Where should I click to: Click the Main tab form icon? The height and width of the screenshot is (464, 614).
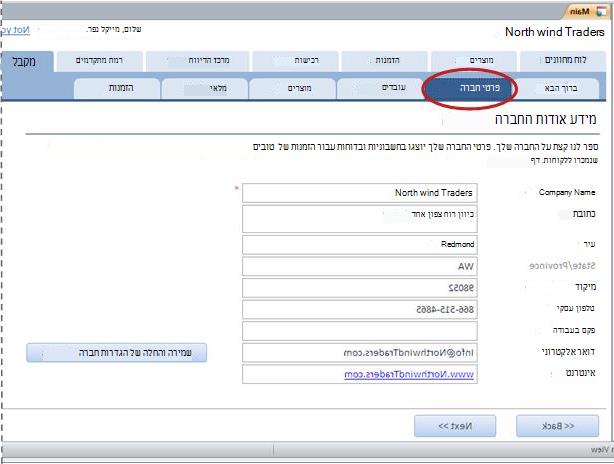pos(601,12)
